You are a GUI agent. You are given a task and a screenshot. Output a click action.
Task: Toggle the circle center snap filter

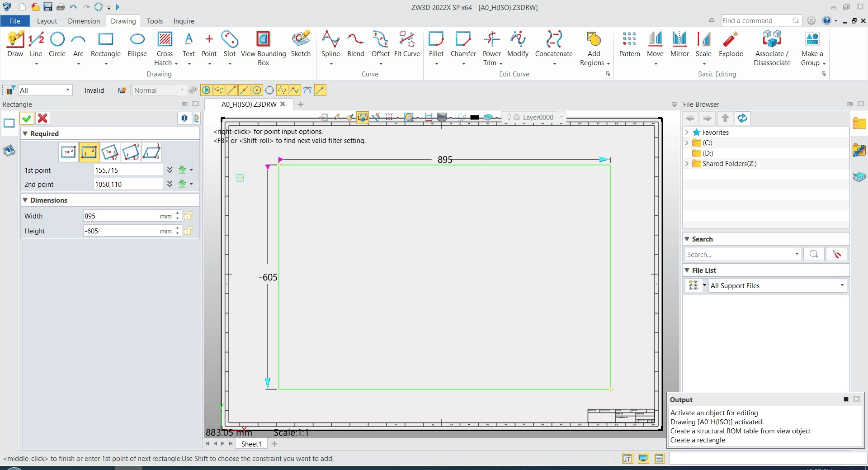click(x=257, y=90)
